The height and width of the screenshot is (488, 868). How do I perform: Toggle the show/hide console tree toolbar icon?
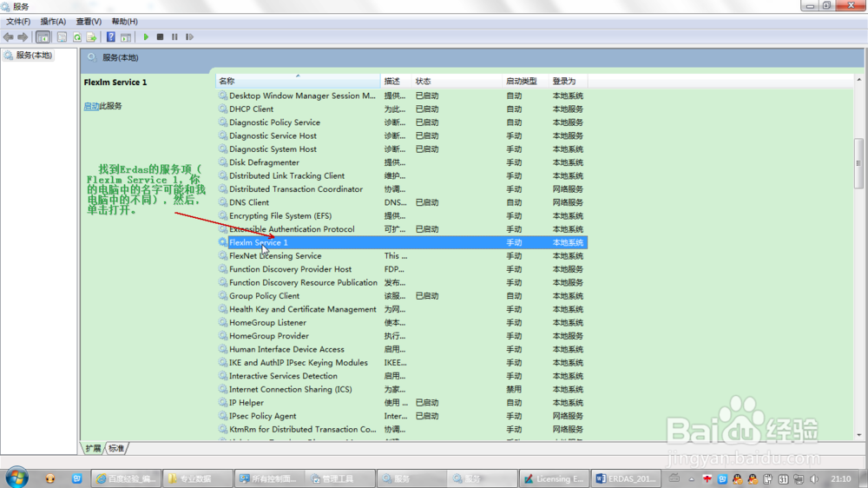[x=43, y=37]
